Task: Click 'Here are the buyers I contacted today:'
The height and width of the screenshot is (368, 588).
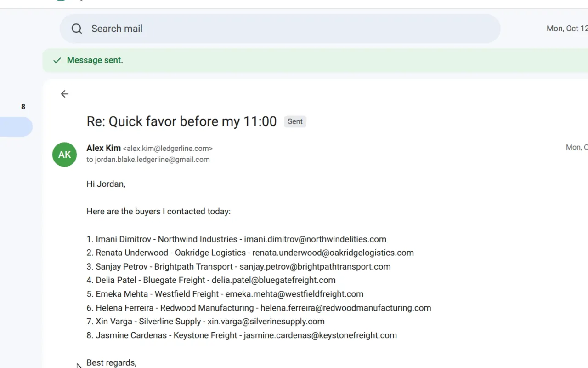Action: (x=158, y=212)
